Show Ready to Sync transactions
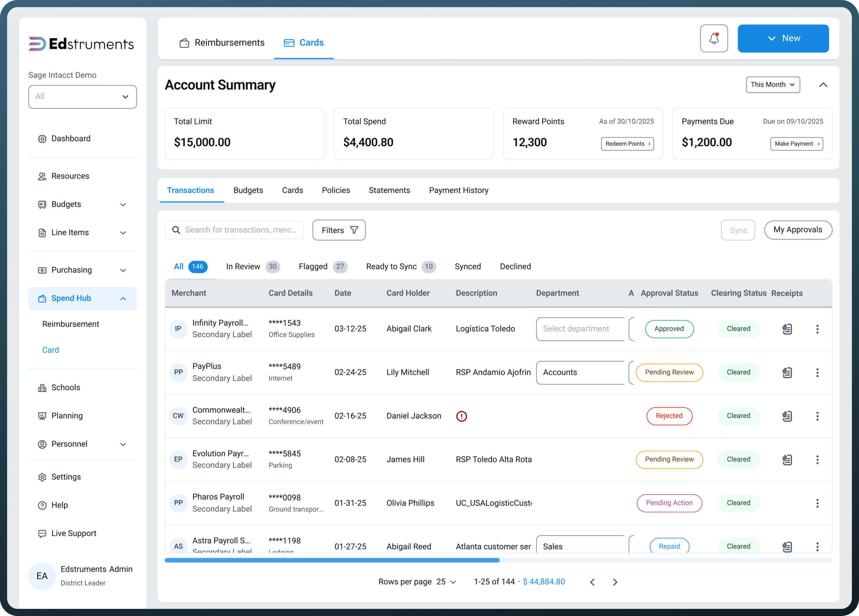The image size is (859, 616). [401, 266]
